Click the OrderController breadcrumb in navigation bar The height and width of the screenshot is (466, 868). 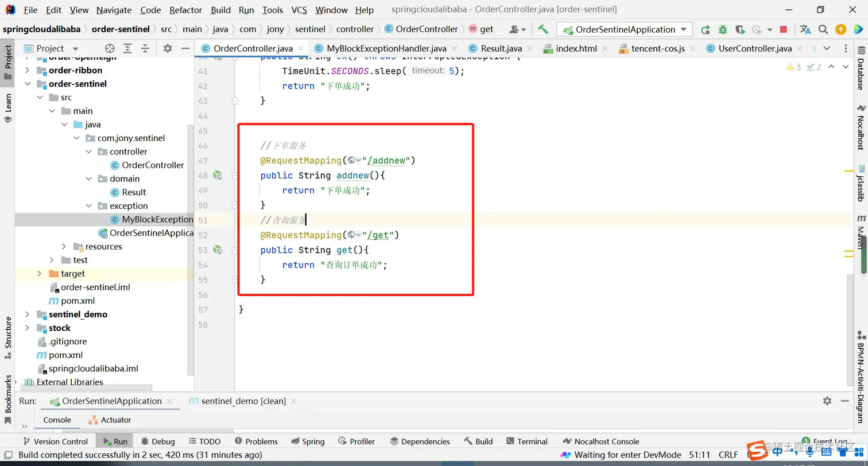tap(421, 29)
